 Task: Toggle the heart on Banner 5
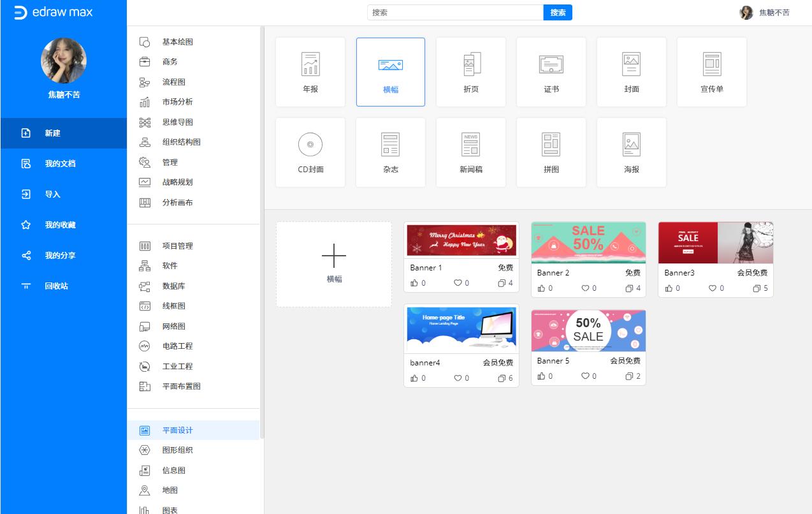584,376
